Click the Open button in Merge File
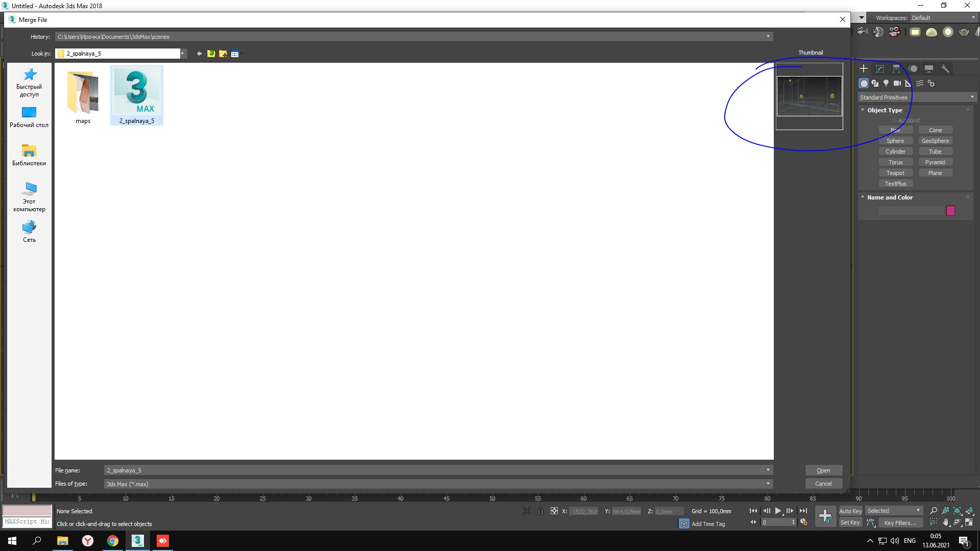 tap(823, 470)
